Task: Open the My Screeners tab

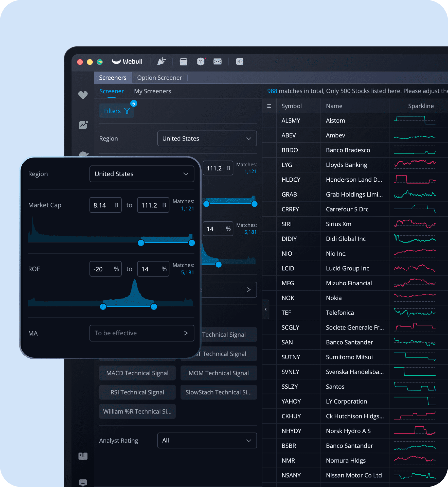Action: pos(152,91)
